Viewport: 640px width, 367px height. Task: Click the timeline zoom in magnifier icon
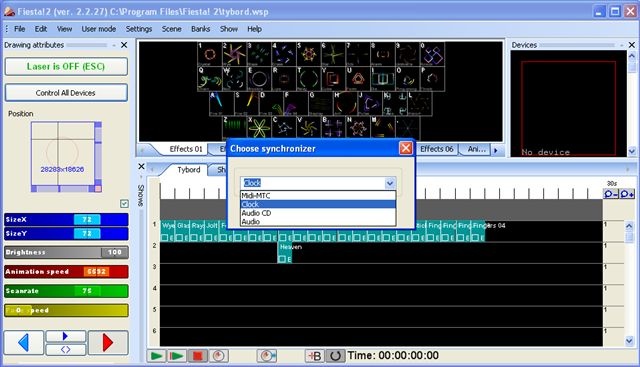click(x=627, y=194)
